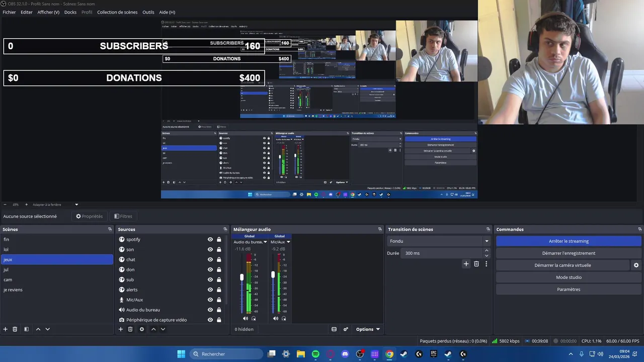This screenshot has height=362, width=644.
Task: Open scene filters icon in the Scènes toolbar
Action: (x=26, y=329)
